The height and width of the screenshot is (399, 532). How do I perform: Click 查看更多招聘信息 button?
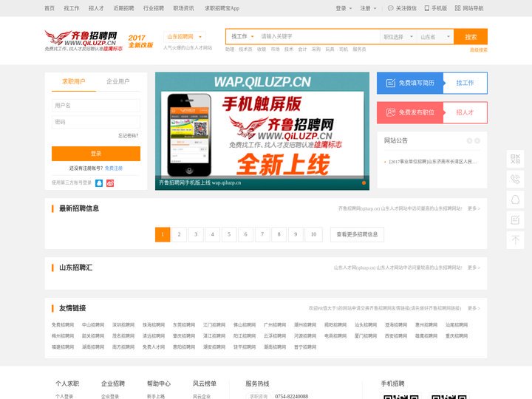[357, 234]
